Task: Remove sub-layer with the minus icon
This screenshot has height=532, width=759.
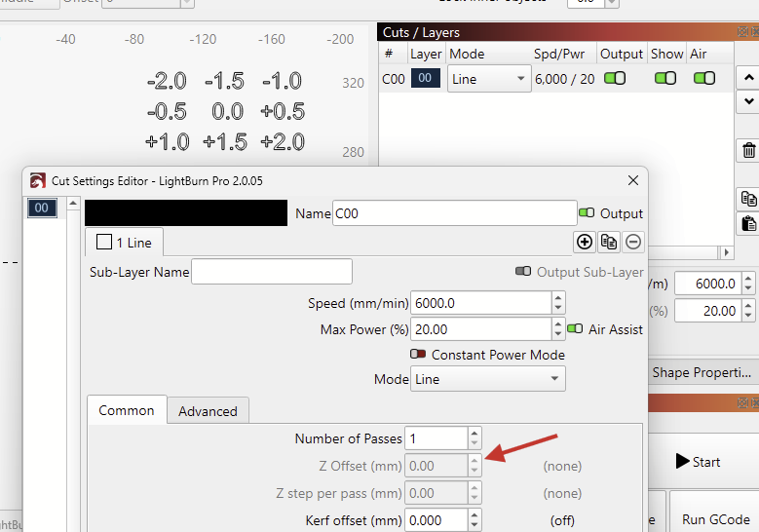Action: [x=633, y=242]
